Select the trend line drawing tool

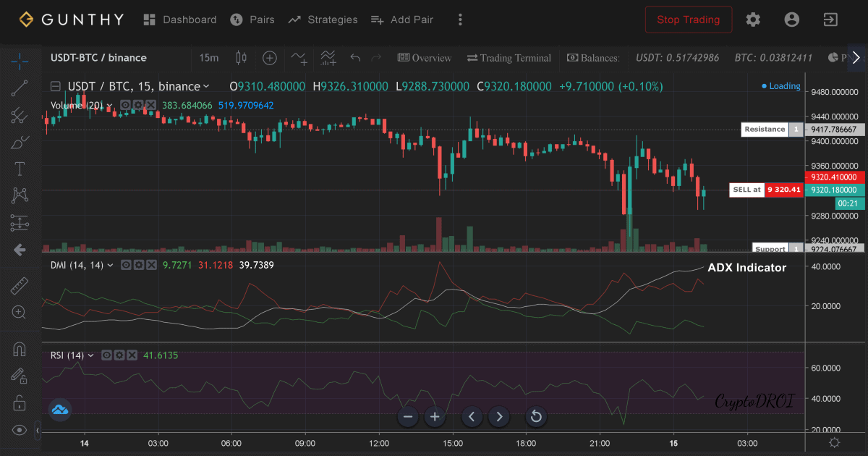(20, 88)
